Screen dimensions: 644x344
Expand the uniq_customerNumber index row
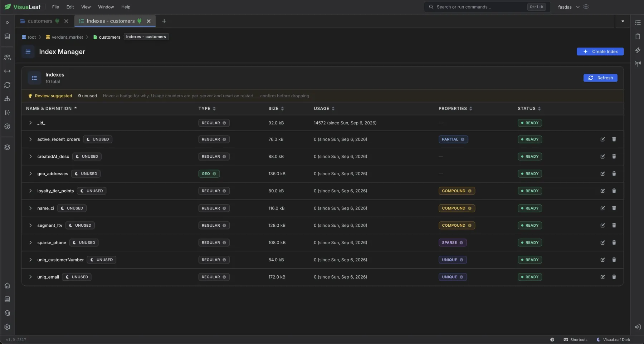(30, 260)
